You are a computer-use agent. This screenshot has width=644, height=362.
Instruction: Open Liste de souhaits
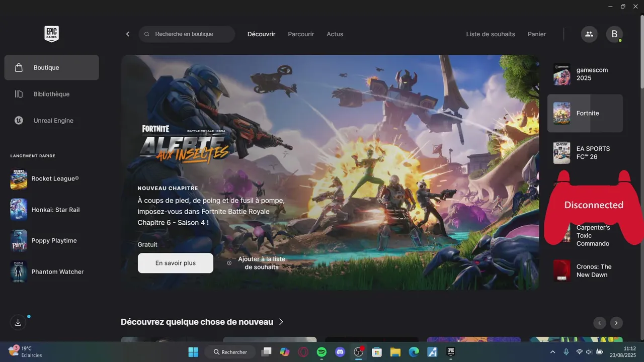491,34
